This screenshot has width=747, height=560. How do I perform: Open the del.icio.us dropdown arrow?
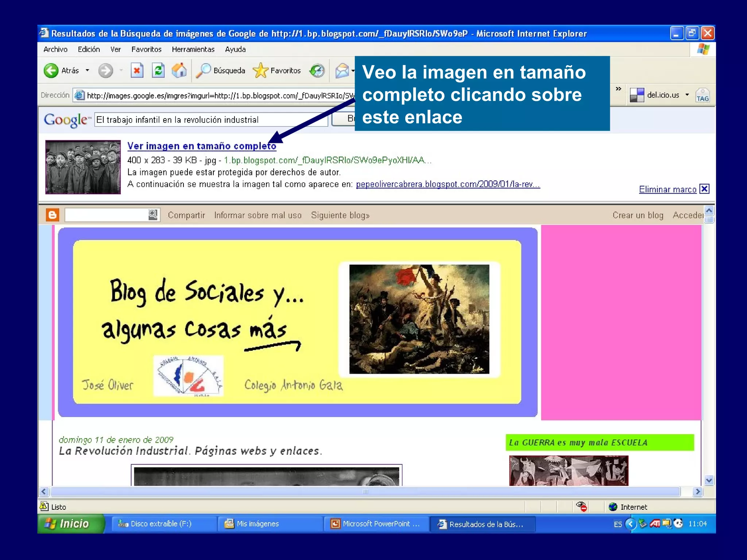point(687,95)
